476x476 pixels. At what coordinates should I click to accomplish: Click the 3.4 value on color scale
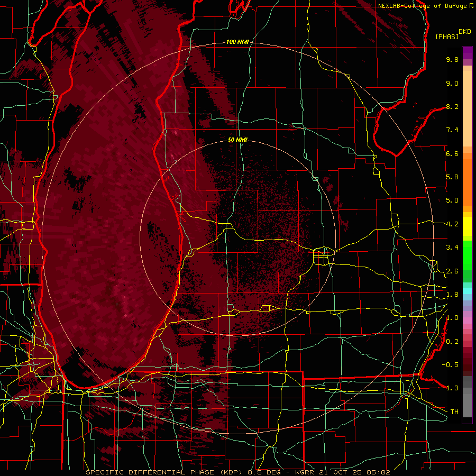452,248
